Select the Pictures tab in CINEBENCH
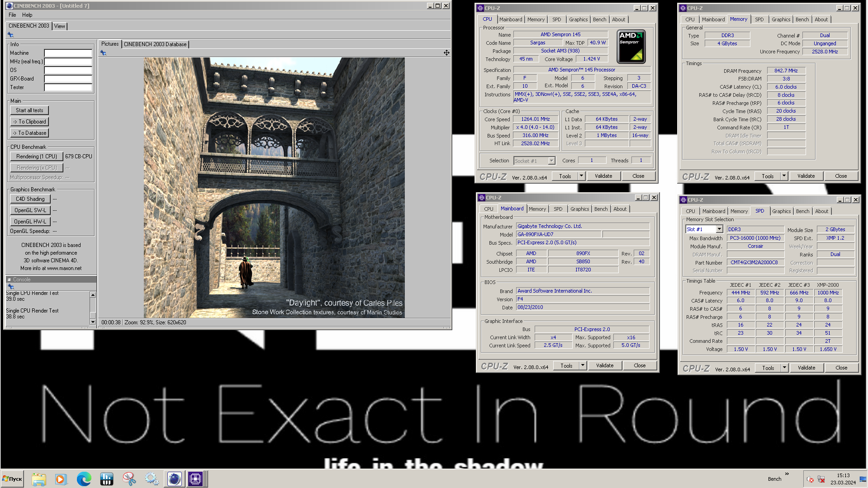Viewport: 868px width, 488px height. click(110, 44)
